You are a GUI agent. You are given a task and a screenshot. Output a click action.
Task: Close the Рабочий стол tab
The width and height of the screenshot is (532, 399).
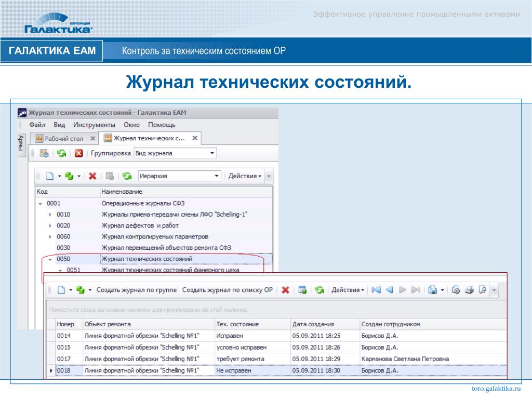point(92,138)
